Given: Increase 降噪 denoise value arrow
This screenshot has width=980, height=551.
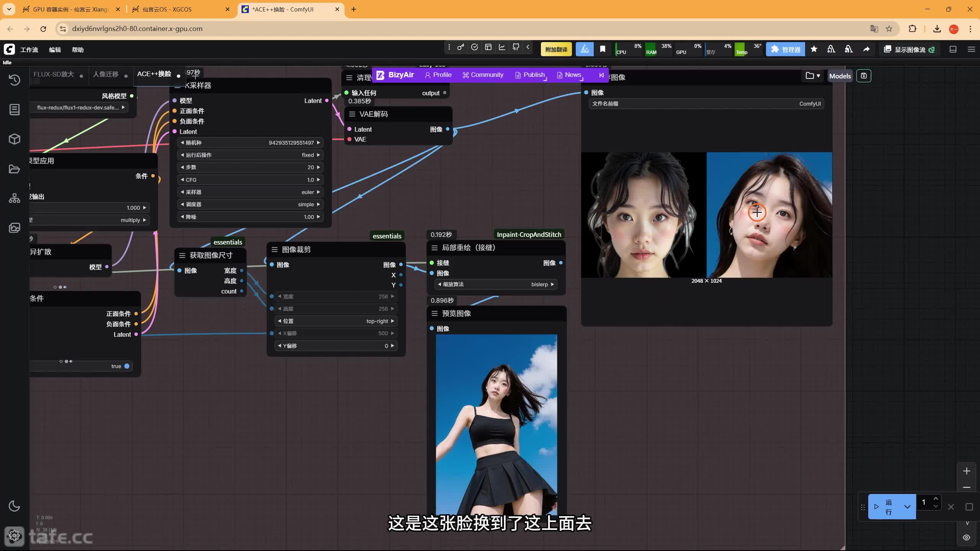Looking at the screenshot, I should click(318, 217).
